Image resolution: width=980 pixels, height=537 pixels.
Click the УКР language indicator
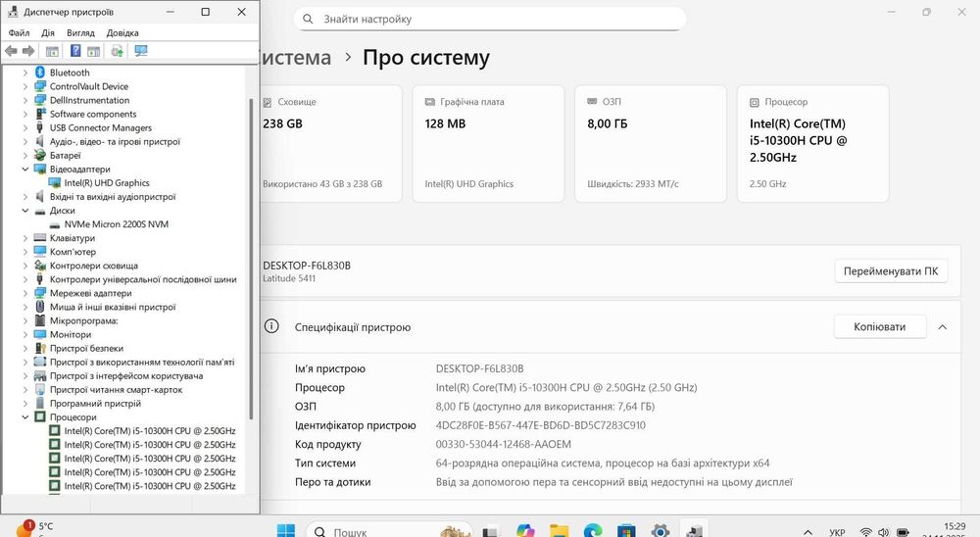837,533
